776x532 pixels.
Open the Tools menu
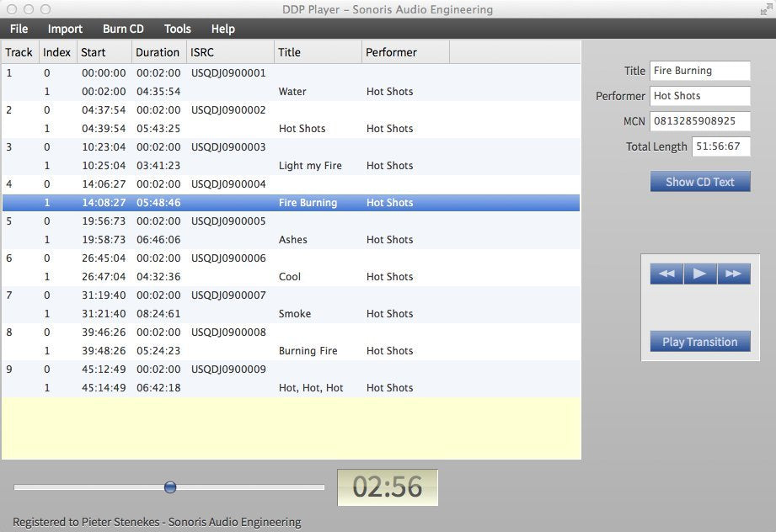[x=177, y=29]
